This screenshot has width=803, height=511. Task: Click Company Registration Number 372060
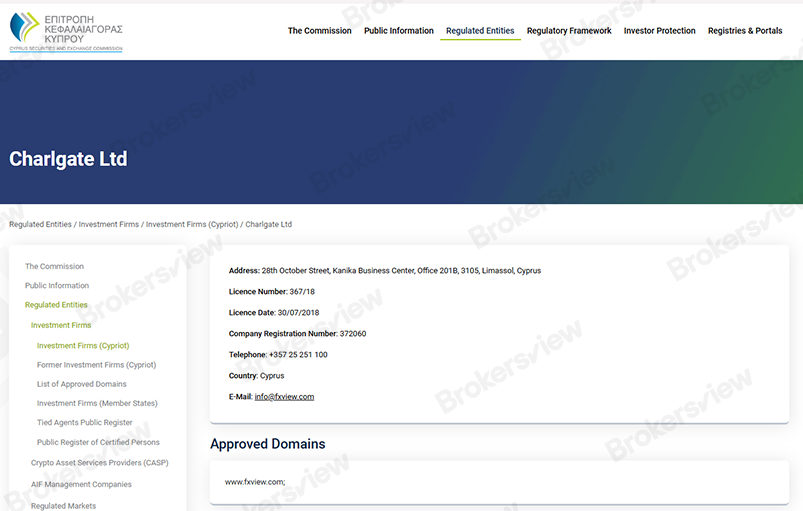298,333
